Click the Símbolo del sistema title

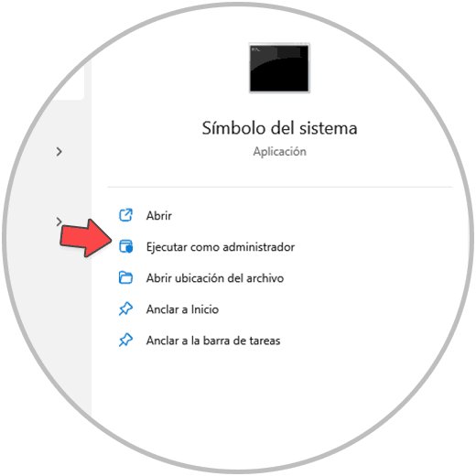pos(279,128)
